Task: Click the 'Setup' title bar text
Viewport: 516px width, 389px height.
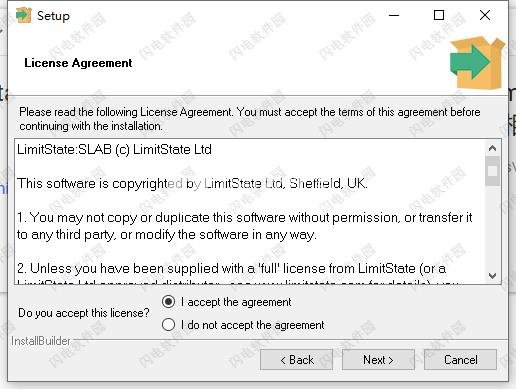Action: pyautogui.click(x=53, y=16)
